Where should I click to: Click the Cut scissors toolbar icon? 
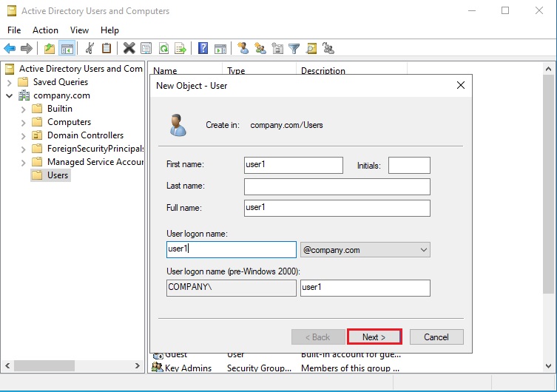90,49
